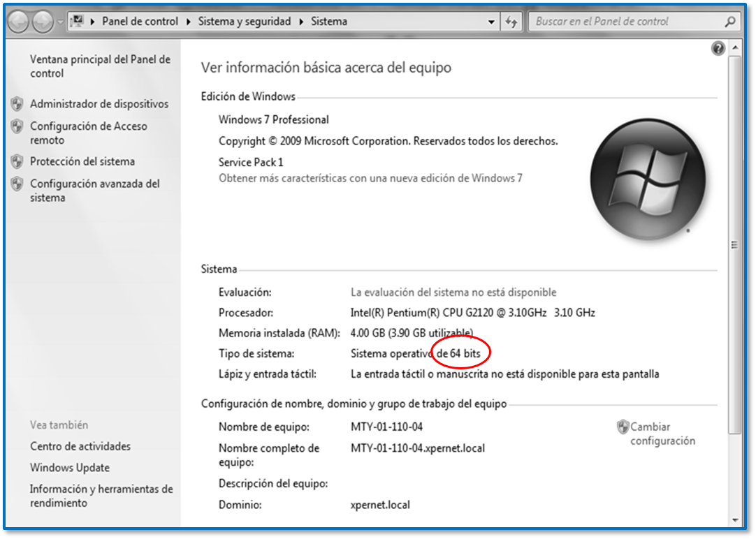This screenshot has width=756, height=539.
Task: Click the Sistema operativo de 64 bits value
Action: click(416, 353)
